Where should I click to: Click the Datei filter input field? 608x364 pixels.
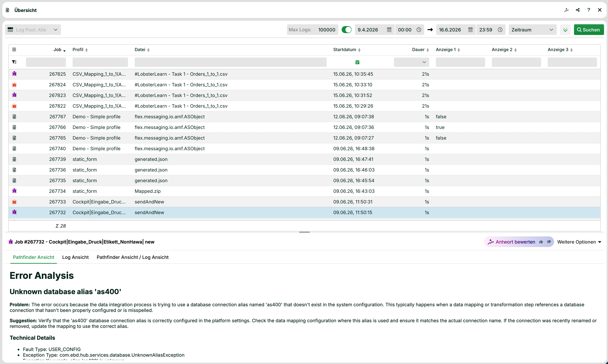coord(230,62)
